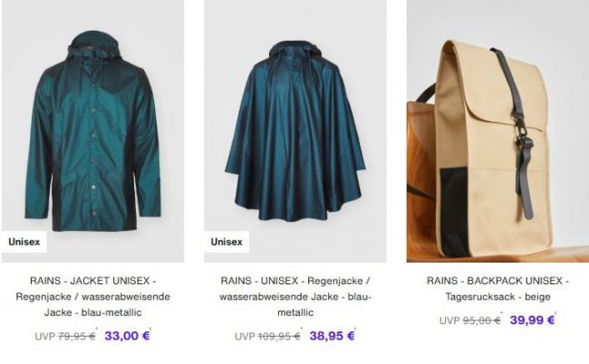
Task: Click the 39,99 € backpack price
Action: (532, 321)
